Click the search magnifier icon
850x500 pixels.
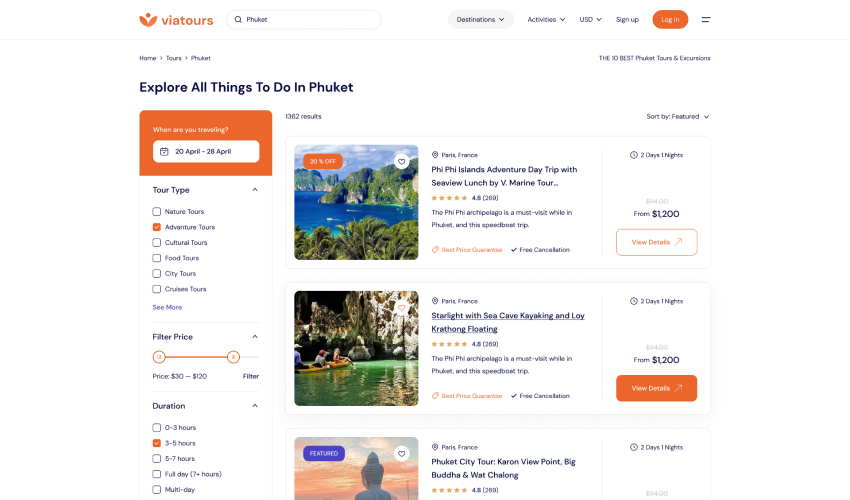(238, 19)
